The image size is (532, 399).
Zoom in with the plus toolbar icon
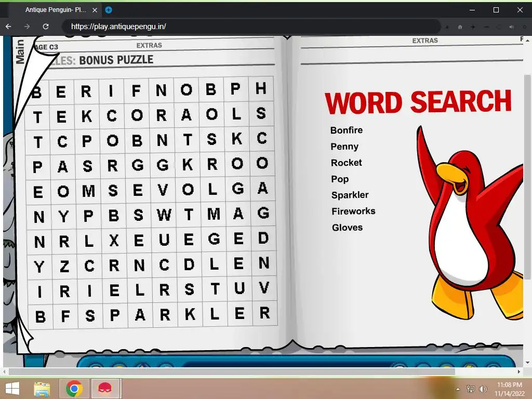click(473, 27)
